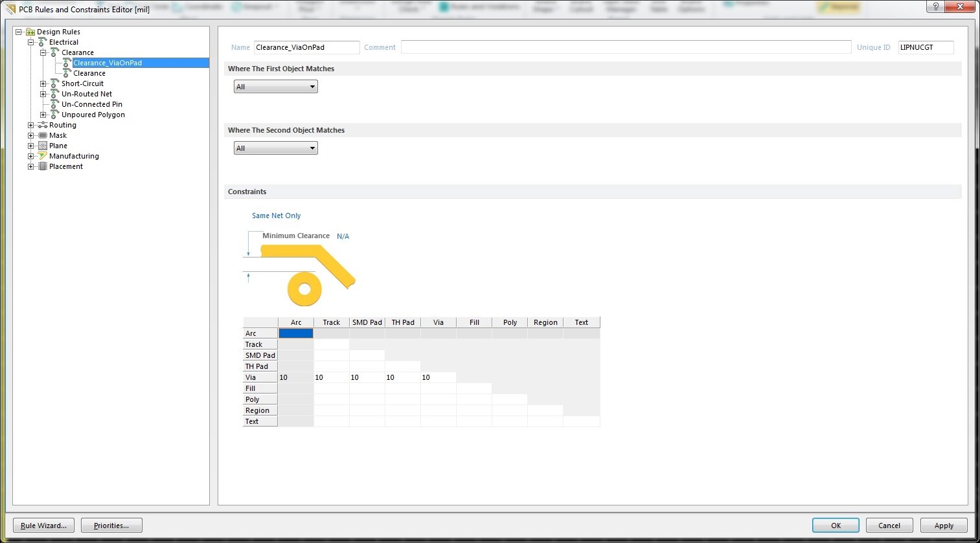Click the Same Net Only link
Viewport: 980px width, 543px height.
click(277, 216)
